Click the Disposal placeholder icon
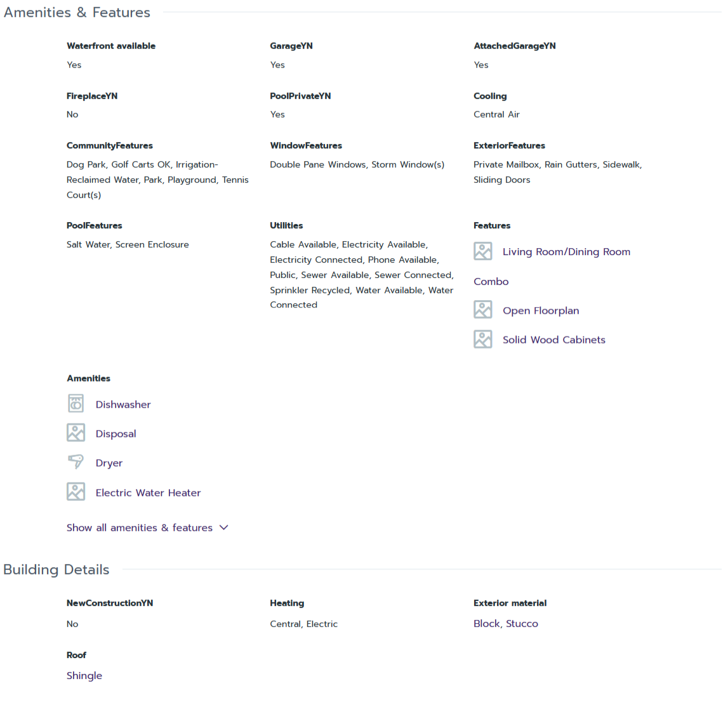This screenshot has height=712, width=728. [x=76, y=433]
